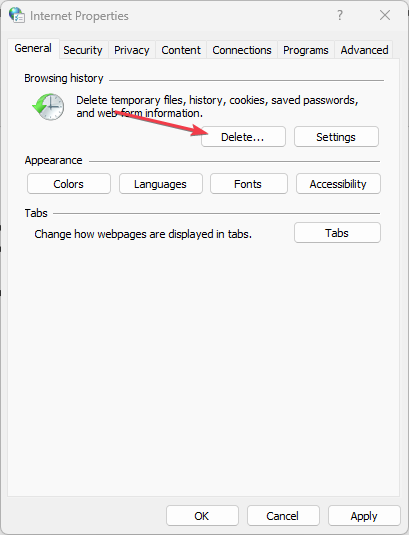This screenshot has width=409, height=535.
Task: Switch to the Privacy tab
Action: pos(132,50)
